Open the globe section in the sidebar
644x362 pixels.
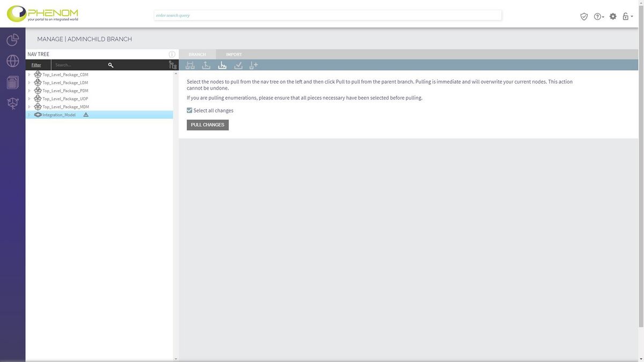(x=12, y=61)
